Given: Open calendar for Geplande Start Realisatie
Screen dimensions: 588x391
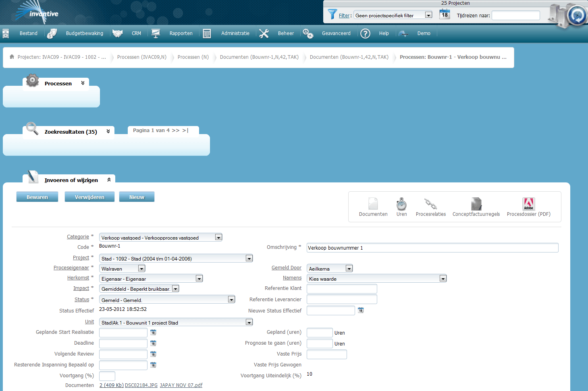Looking at the screenshot, I should [153, 332].
